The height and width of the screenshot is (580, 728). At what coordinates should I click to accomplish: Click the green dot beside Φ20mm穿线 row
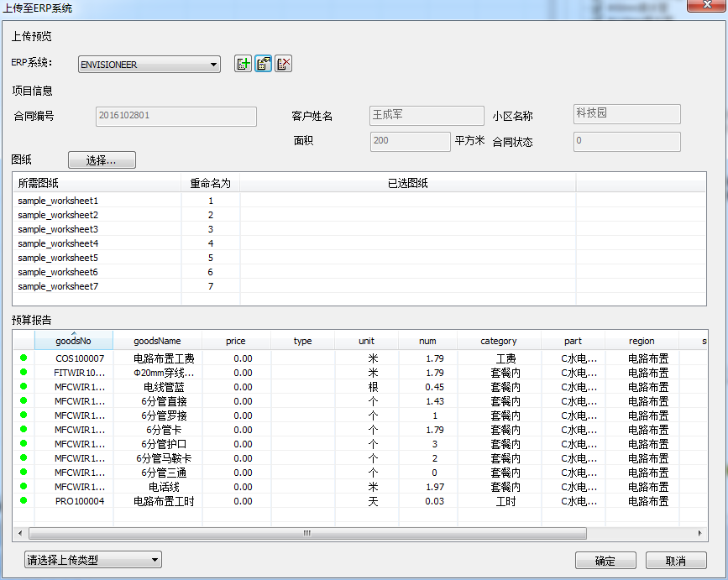[x=24, y=372]
